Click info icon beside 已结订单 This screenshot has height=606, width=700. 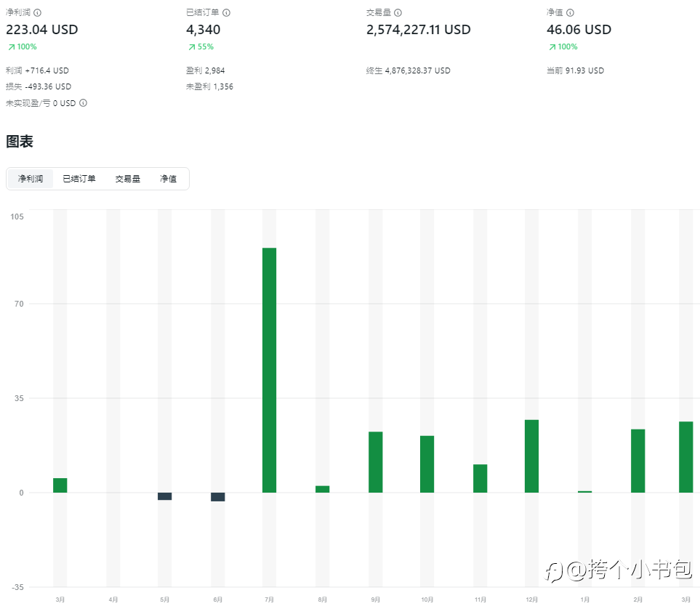coord(226,12)
